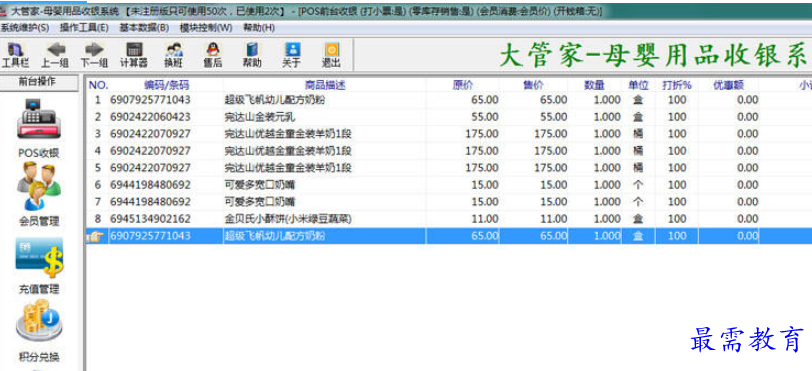Open the 系统维护(S) menu
812x371 pixels.
click(x=25, y=27)
